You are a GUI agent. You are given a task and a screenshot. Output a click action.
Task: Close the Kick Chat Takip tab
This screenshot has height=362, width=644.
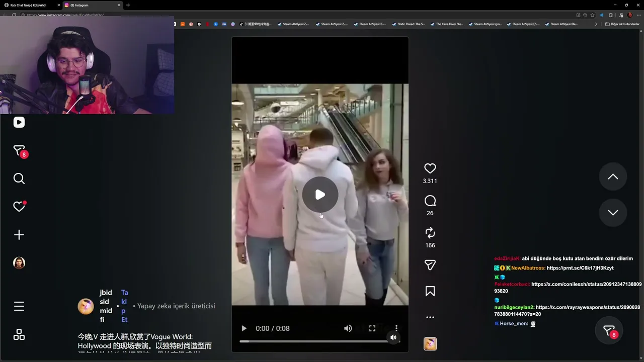tap(59, 5)
